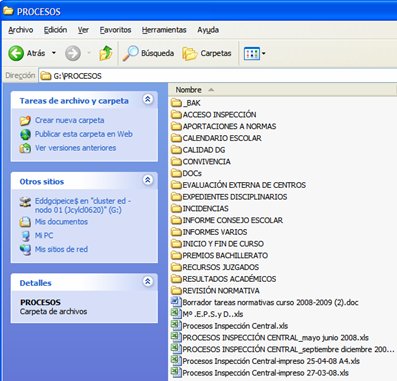Open the Favoritos menu
Screen dimensions: 397x381
[115, 30]
